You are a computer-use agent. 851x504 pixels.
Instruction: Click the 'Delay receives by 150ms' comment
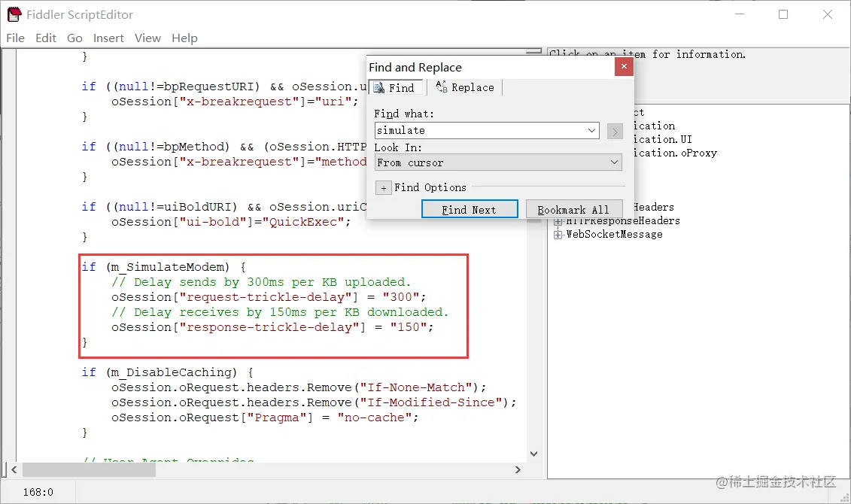pyautogui.click(x=280, y=312)
